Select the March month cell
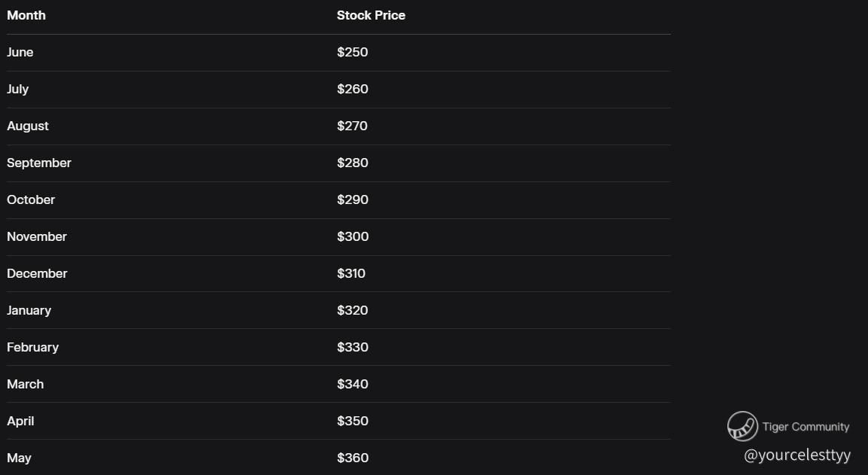Screen dimensions: 868x475 (x=26, y=384)
